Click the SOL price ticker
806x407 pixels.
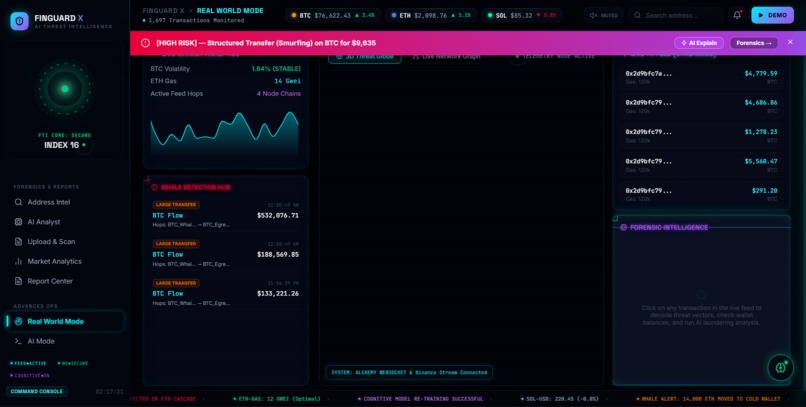(522, 15)
